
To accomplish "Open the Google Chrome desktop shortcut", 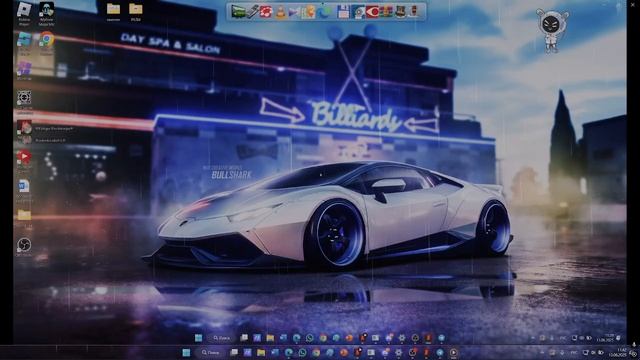I will pyautogui.click(x=47, y=40).
